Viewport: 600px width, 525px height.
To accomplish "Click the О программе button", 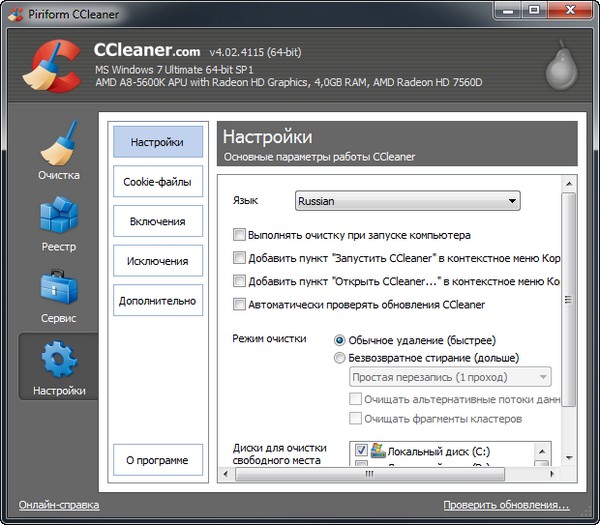I will click(157, 460).
